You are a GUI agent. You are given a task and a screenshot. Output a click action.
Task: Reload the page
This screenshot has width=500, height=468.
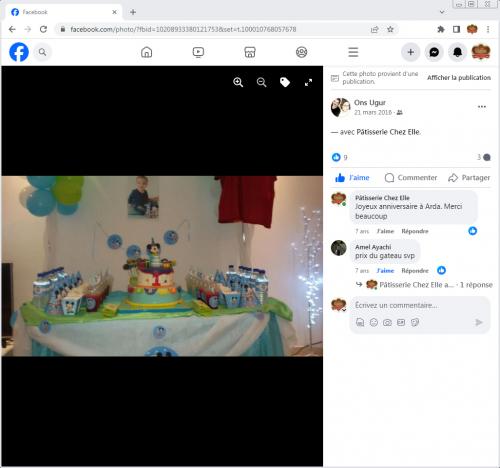pyautogui.click(x=43, y=29)
